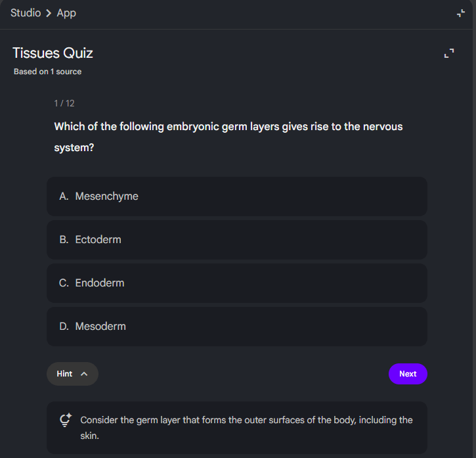Screen dimensions: 476x458
Task: Click the Tissues Quiz title
Action: point(53,53)
